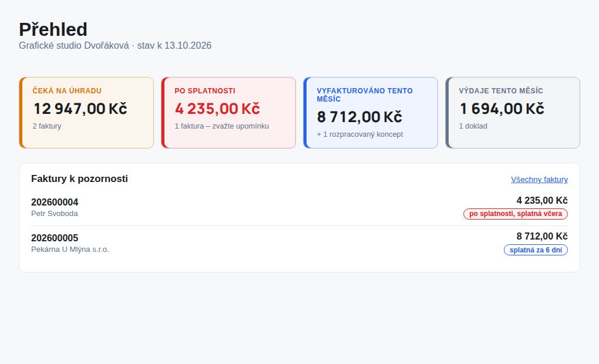Image resolution: width=599 pixels, height=364 pixels.
Task: Open invoice number 202600005
Action: [55, 238]
